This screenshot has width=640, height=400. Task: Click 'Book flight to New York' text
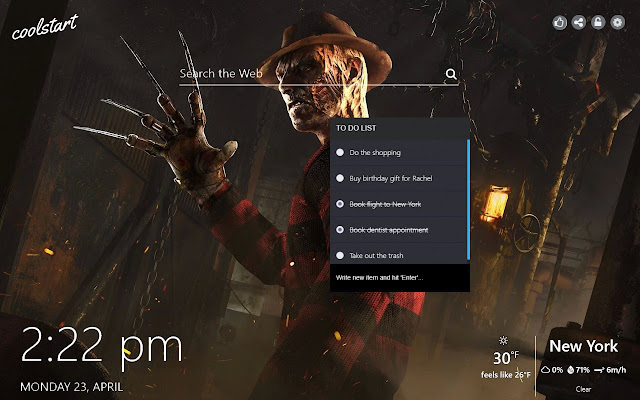[385, 204]
